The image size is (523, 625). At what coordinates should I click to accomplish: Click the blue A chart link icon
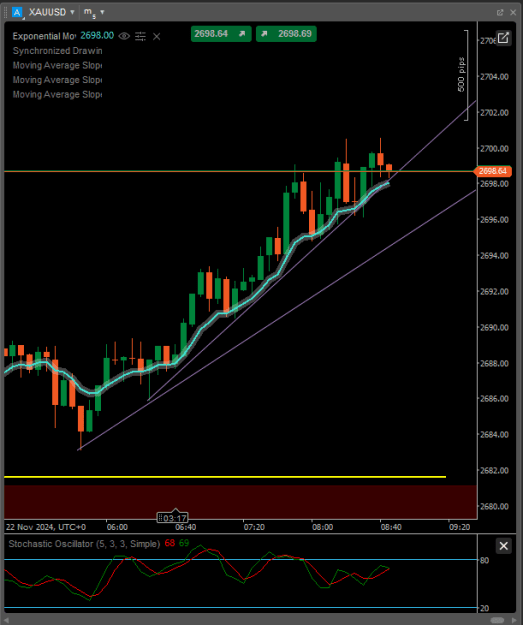click(x=17, y=12)
